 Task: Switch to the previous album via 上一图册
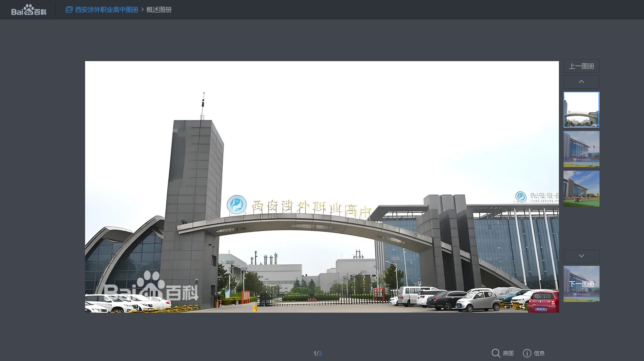[581, 66]
